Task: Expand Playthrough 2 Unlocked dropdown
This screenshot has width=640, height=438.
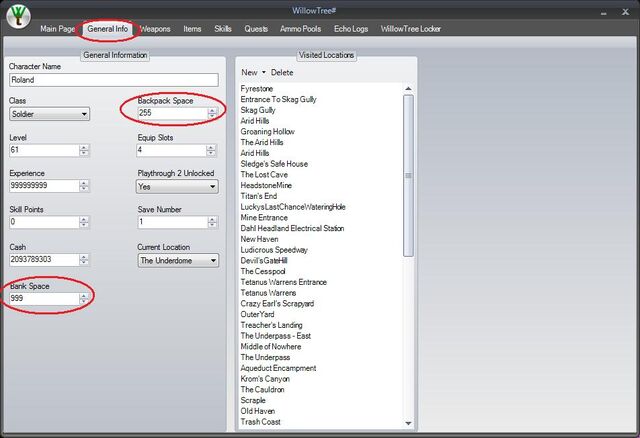Action: pyautogui.click(x=177, y=187)
